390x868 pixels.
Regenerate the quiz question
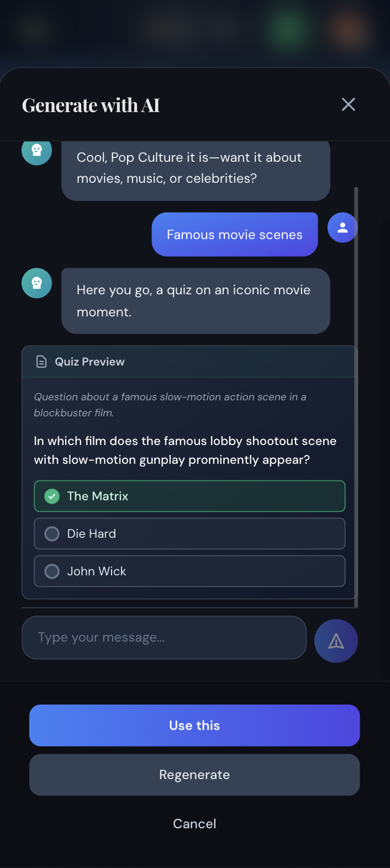194,775
